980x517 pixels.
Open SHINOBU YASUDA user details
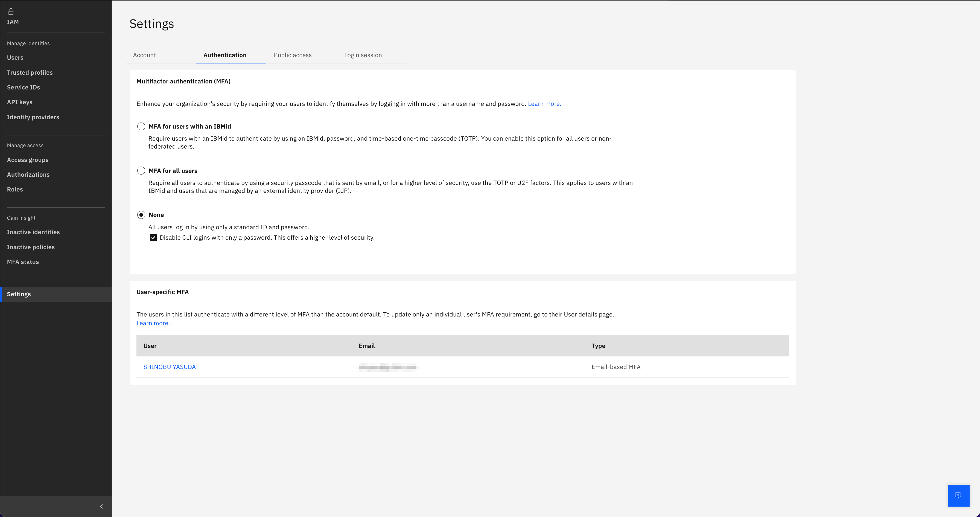point(170,367)
